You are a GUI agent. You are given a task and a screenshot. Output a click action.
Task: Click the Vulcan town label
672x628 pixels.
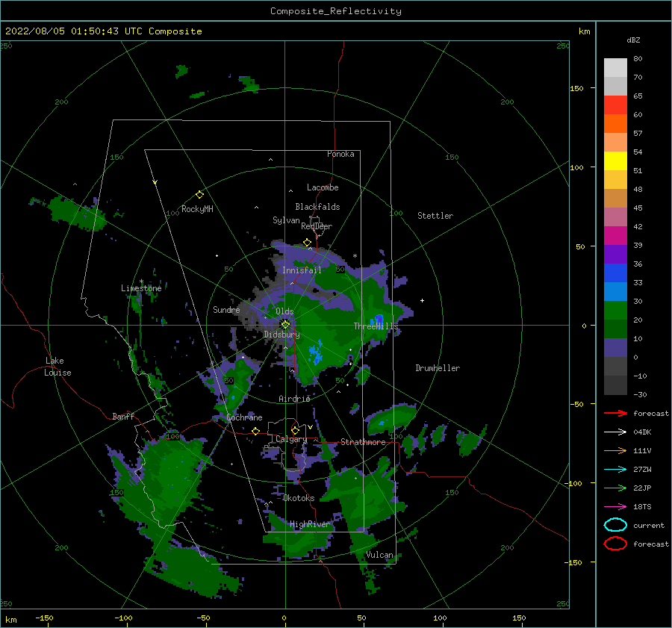[x=379, y=555]
